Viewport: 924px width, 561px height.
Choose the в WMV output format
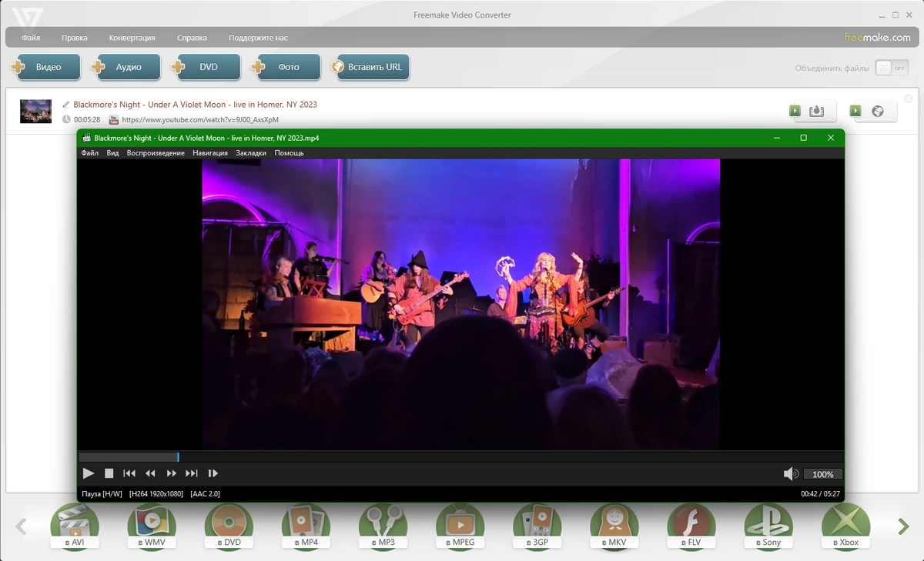(x=152, y=527)
